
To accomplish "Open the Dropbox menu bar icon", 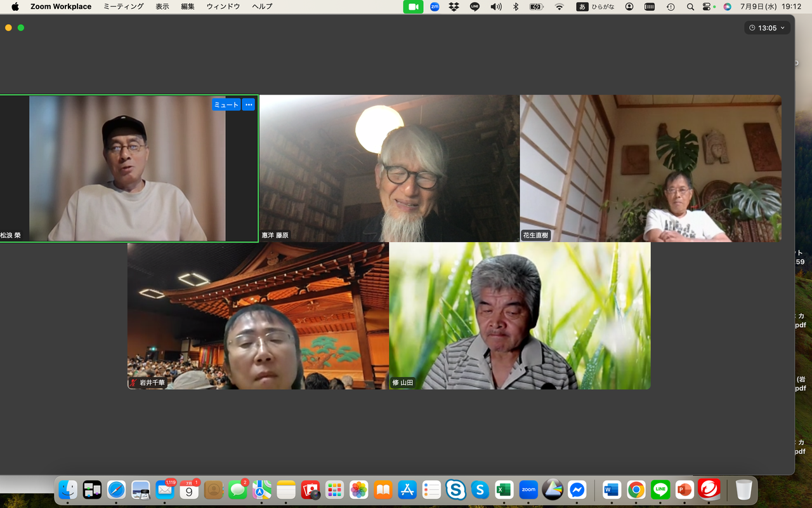I will (x=454, y=6).
